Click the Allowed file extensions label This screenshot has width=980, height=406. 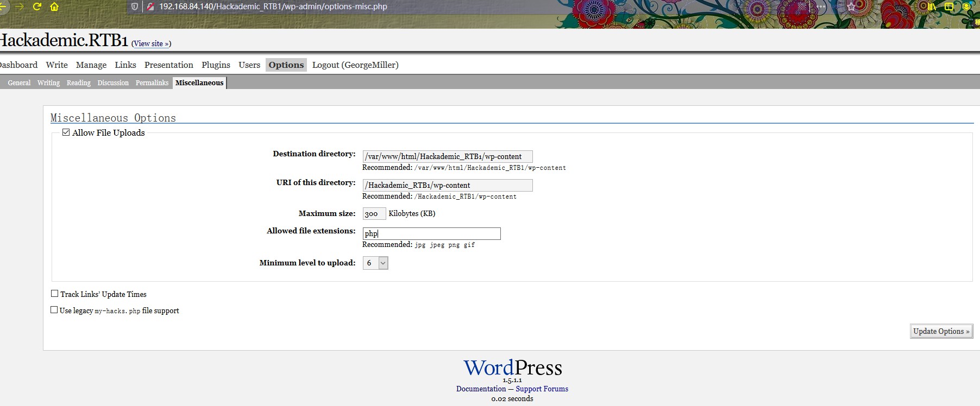click(311, 231)
